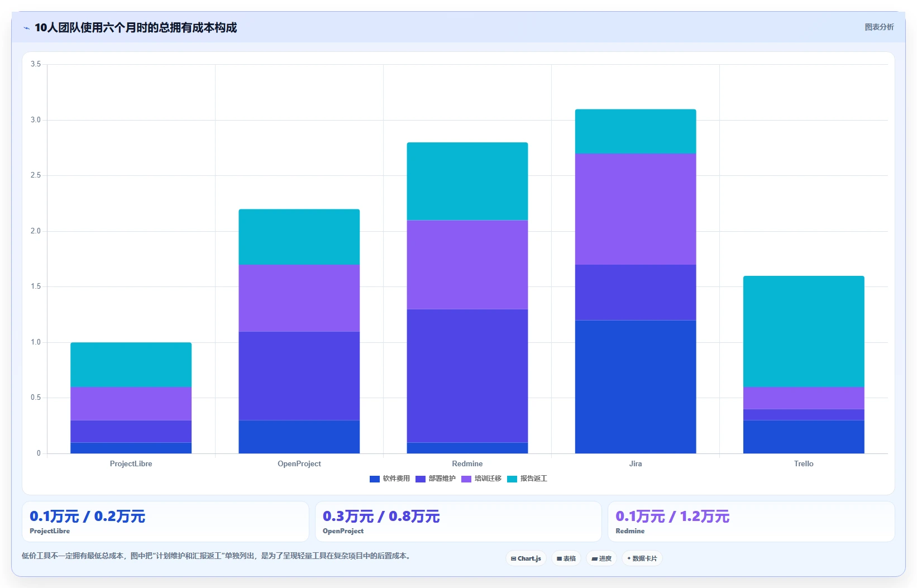This screenshot has height=588, width=917.
Task: Click the 2.0 y-axis tick label
Action: point(36,231)
